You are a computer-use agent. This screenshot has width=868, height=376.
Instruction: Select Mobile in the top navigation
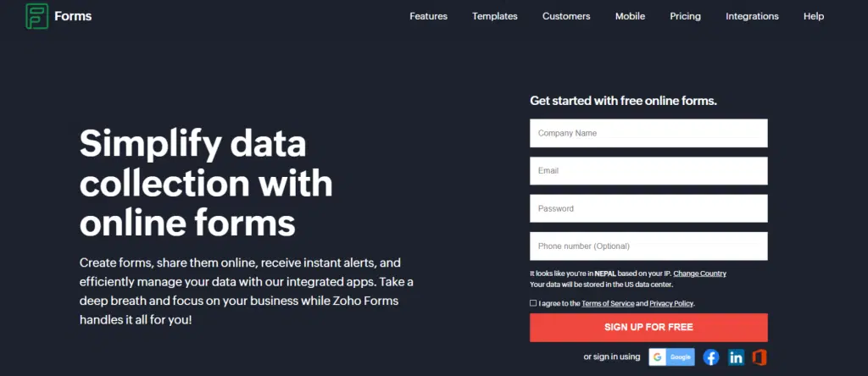(630, 16)
